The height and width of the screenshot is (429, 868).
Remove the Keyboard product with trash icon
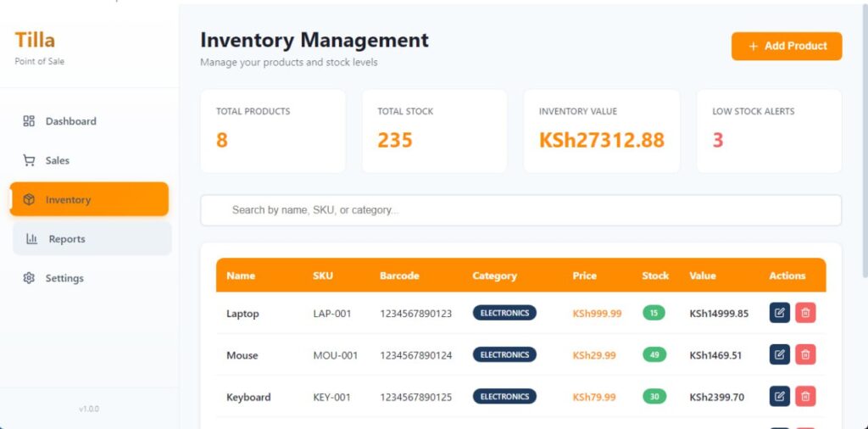[x=805, y=396]
